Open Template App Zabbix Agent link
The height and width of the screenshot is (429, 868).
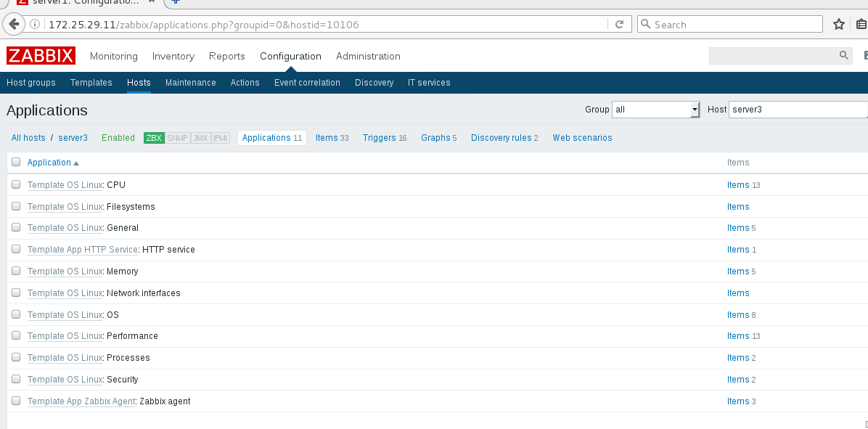pyautogui.click(x=81, y=401)
